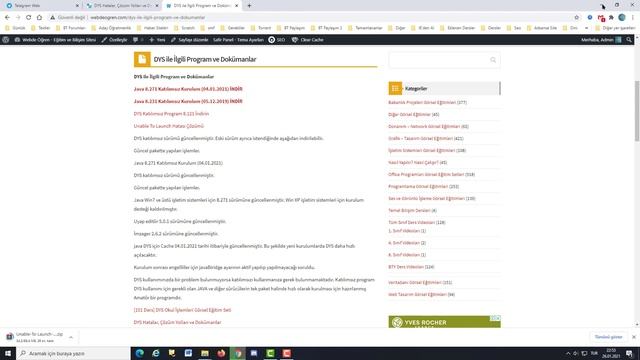Open the Chrome extensions puzzle icon
The width and height of the screenshot is (640, 360).
(x=611, y=18)
